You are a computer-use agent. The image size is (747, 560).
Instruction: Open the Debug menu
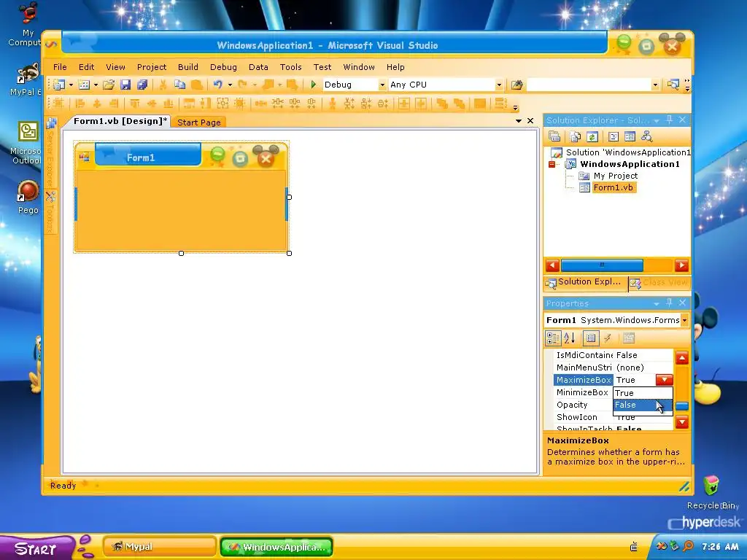coord(223,67)
